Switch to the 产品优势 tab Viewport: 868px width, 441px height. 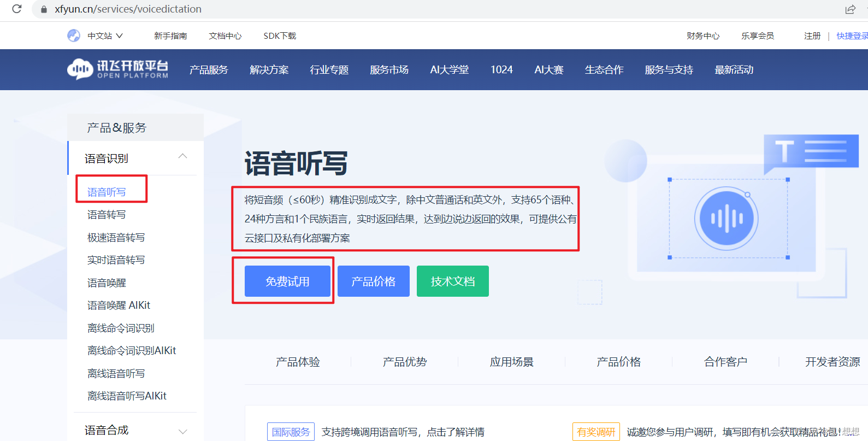(x=405, y=362)
